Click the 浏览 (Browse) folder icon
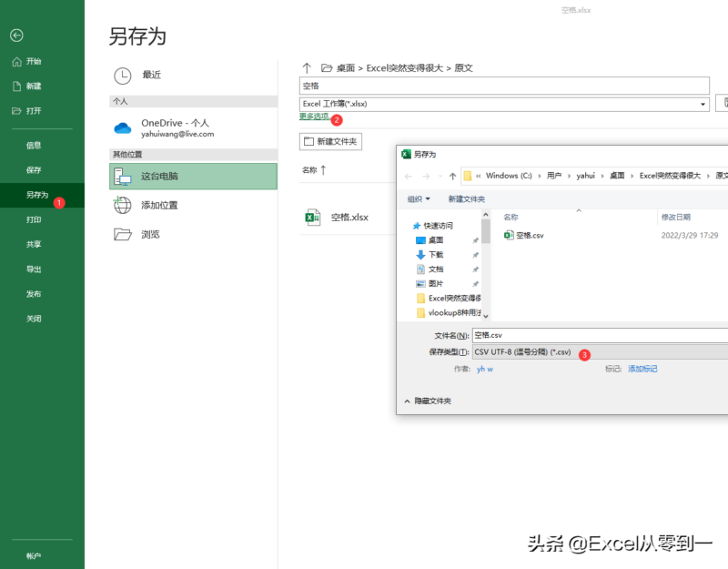Image resolution: width=728 pixels, height=569 pixels. [x=124, y=235]
